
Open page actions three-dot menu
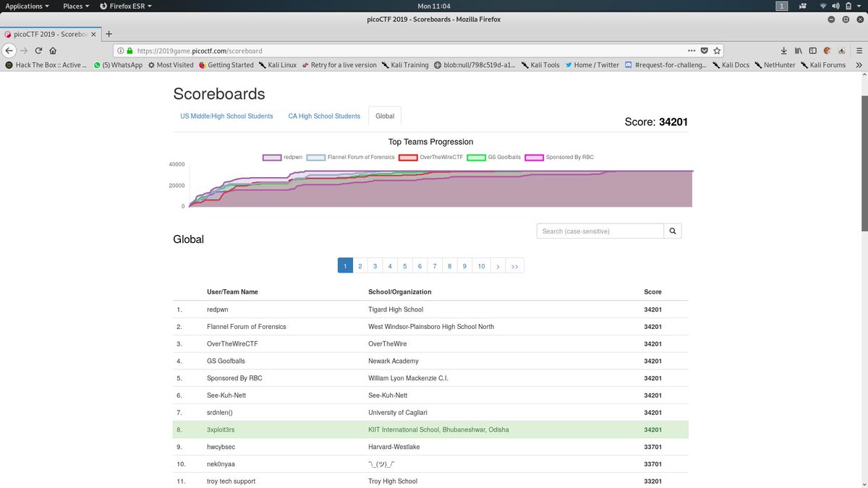(x=691, y=51)
